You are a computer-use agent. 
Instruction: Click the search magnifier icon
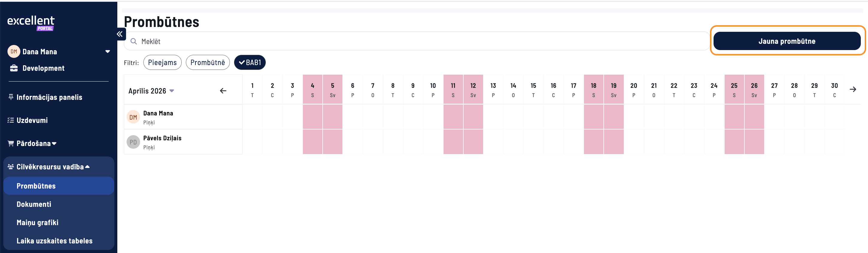[x=134, y=41]
